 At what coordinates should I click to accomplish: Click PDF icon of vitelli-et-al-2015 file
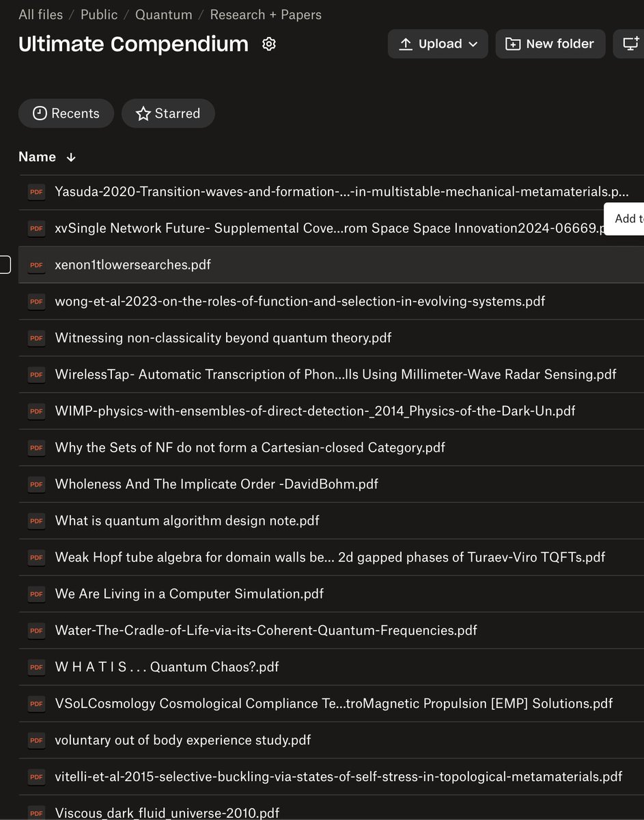click(x=36, y=776)
